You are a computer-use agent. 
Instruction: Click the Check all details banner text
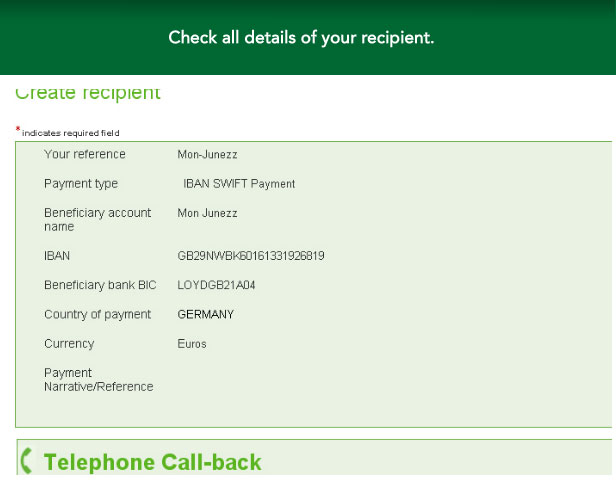click(301, 38)
